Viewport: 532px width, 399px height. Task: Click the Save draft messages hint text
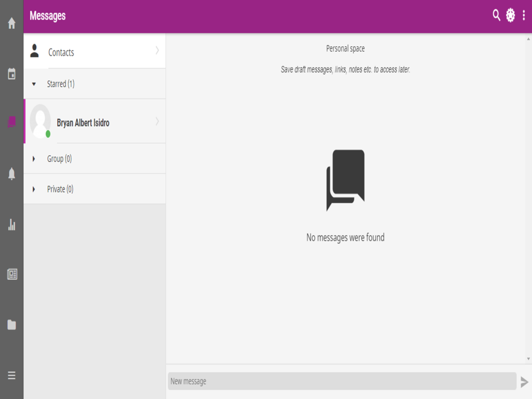tap(345, 70)
